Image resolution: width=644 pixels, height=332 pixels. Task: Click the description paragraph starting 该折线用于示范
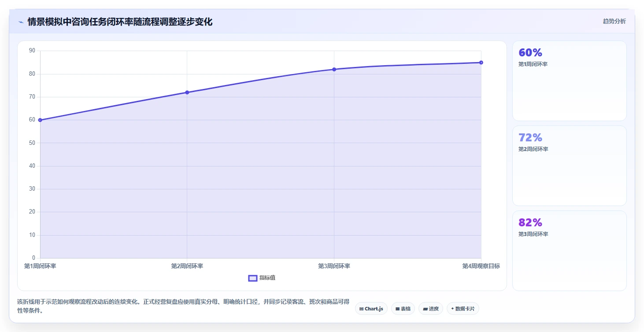pos(183,306)
